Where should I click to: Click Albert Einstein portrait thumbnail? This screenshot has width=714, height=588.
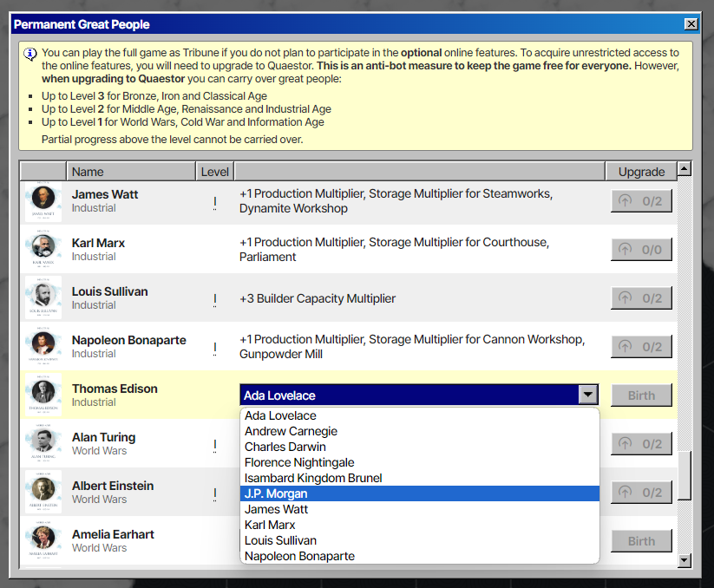click(43, 493)
